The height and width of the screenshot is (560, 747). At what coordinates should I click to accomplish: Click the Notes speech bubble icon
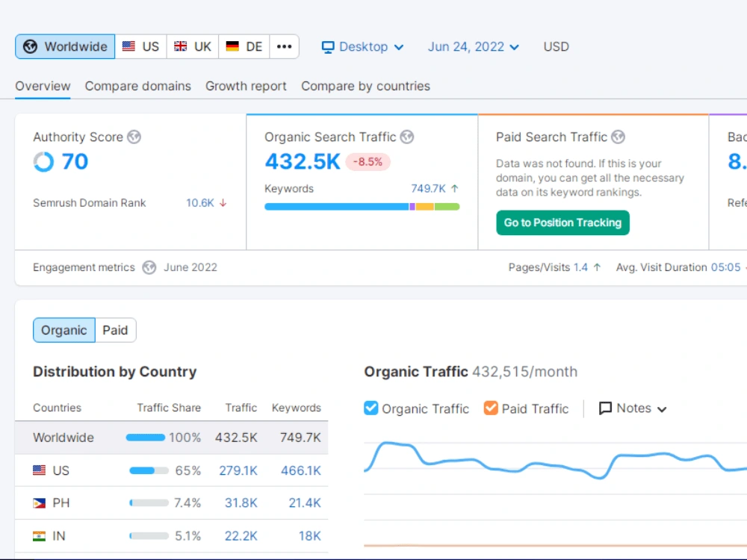[x=605, y=408]
